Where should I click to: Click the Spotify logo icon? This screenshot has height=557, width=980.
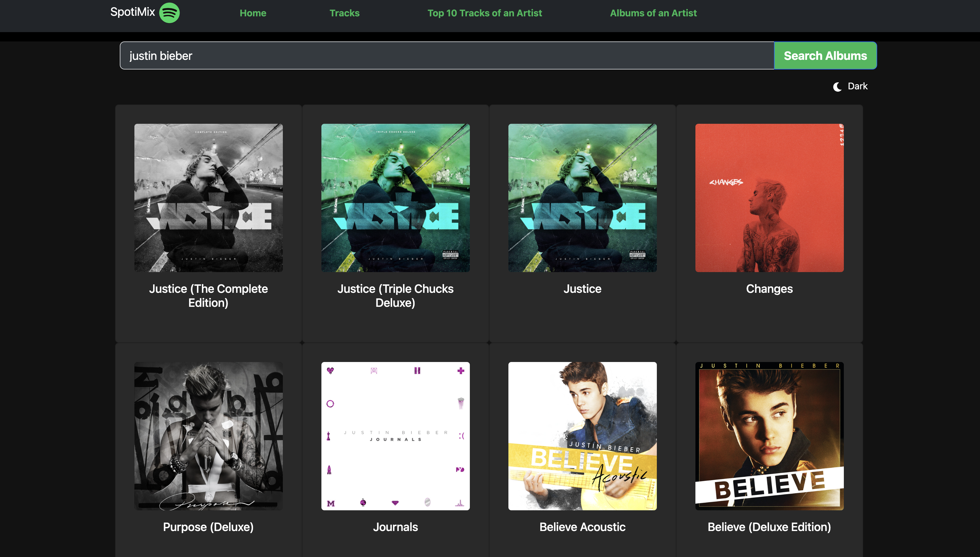(169, 13)
